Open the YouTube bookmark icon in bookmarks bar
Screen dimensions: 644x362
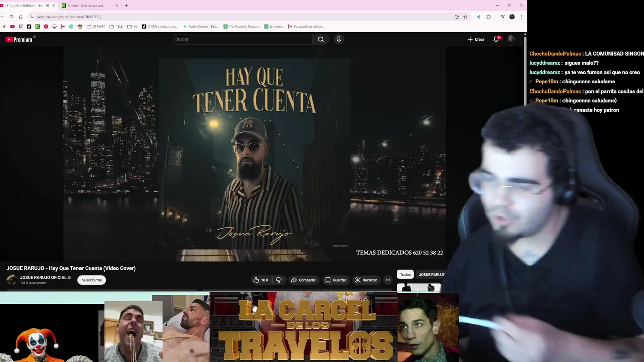[x=12, y=26]
